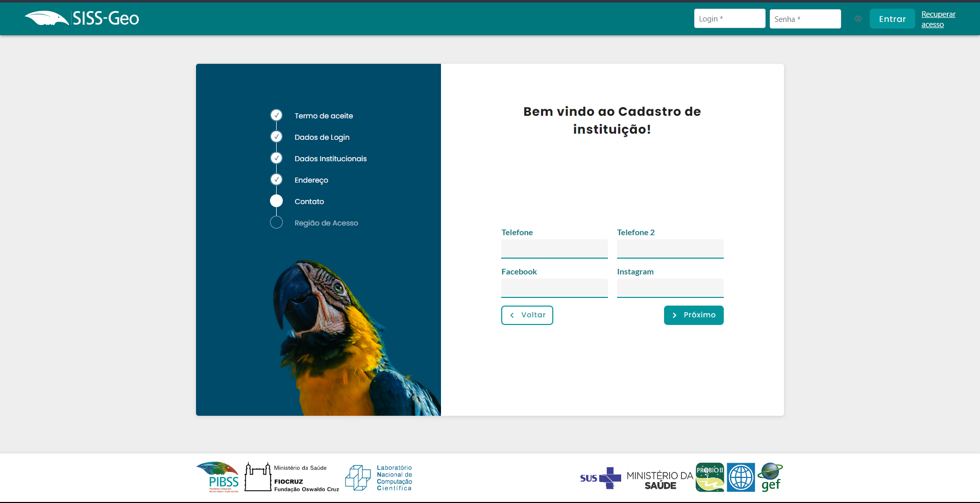Jump to the Endereço step
980x503 pixels.
point(311,180)
